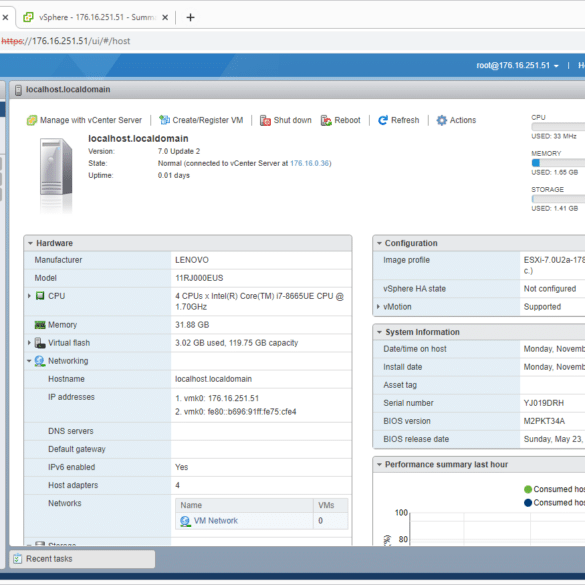Click the 4 CPUs x Intel Core i7-8665UE value
585x585 pixels.
259,301
